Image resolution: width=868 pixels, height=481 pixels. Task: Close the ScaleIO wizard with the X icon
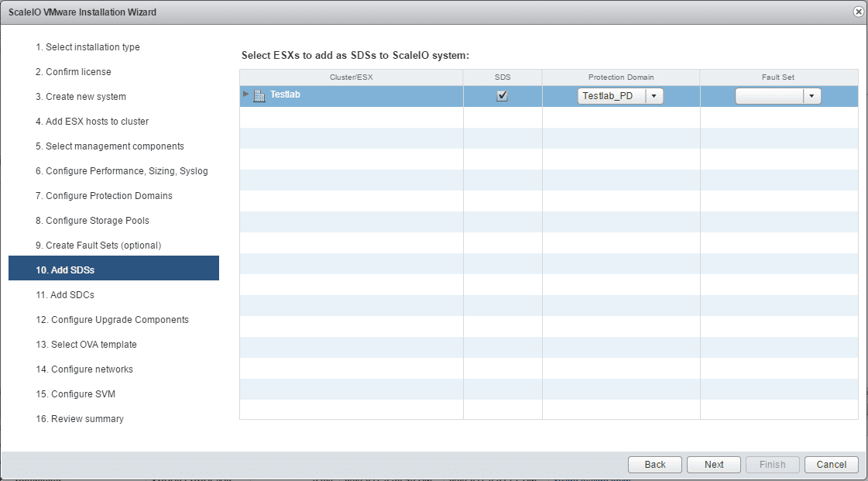coord(859,12)
